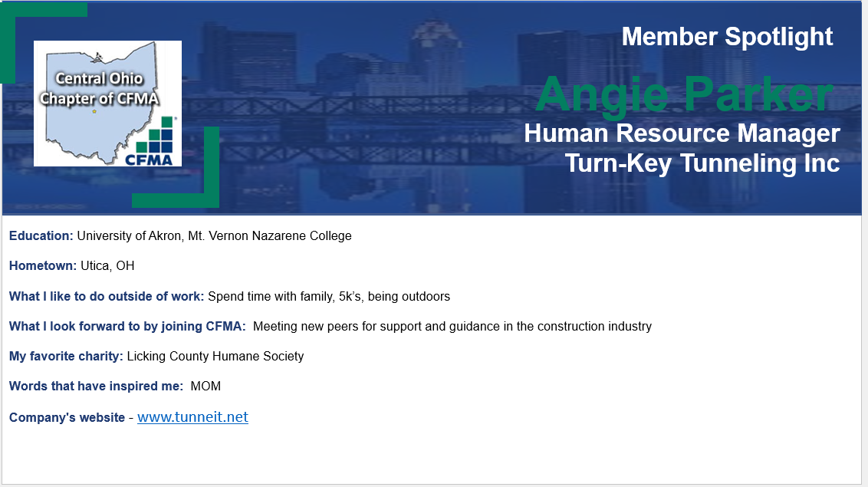Click the Licking County Humane Society text

click(x=215, y=357)
